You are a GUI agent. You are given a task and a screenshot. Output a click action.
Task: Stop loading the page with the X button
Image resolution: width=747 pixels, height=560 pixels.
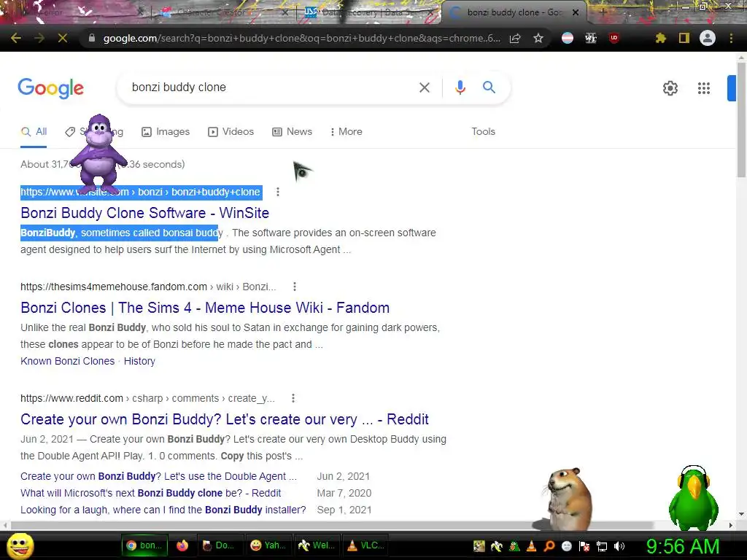[x=63, y=38]
